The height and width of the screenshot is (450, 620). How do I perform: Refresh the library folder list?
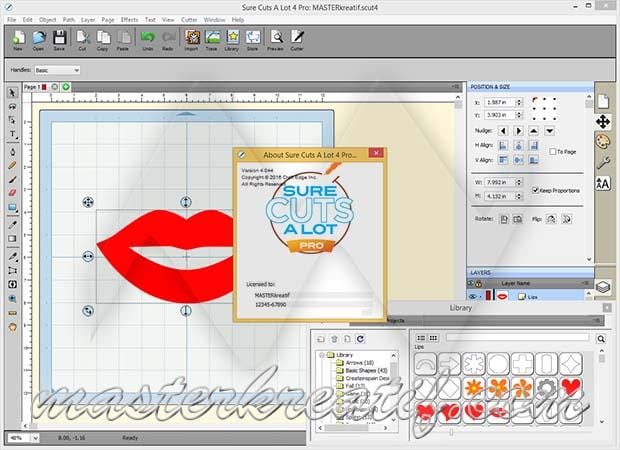click(360, 339)
